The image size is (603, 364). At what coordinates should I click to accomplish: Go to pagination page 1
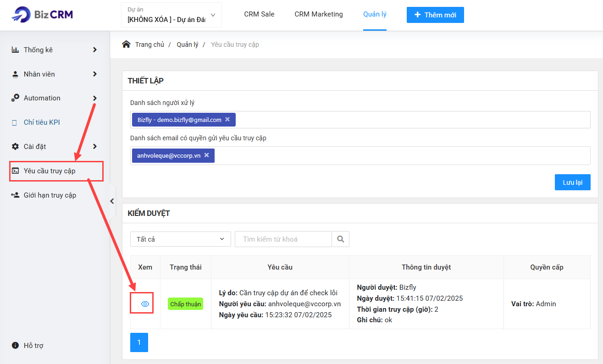[x=139, y=342]
